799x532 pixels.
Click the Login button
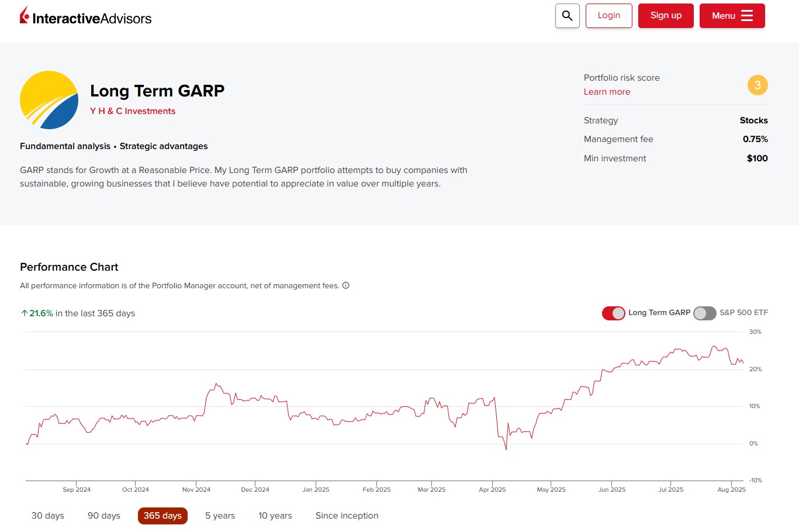click(x=608, y=16)
